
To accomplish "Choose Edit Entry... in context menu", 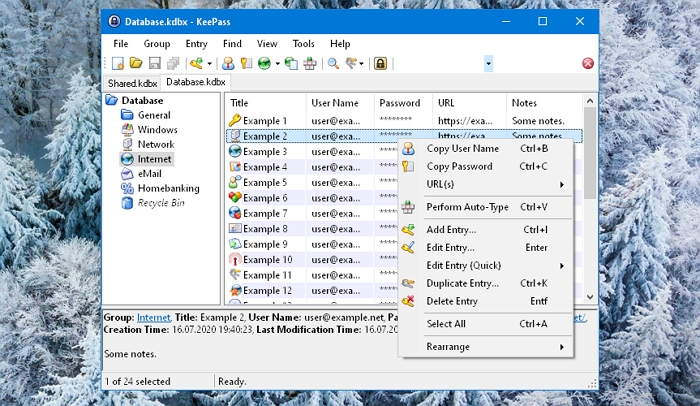I will [x=485, y=248].
